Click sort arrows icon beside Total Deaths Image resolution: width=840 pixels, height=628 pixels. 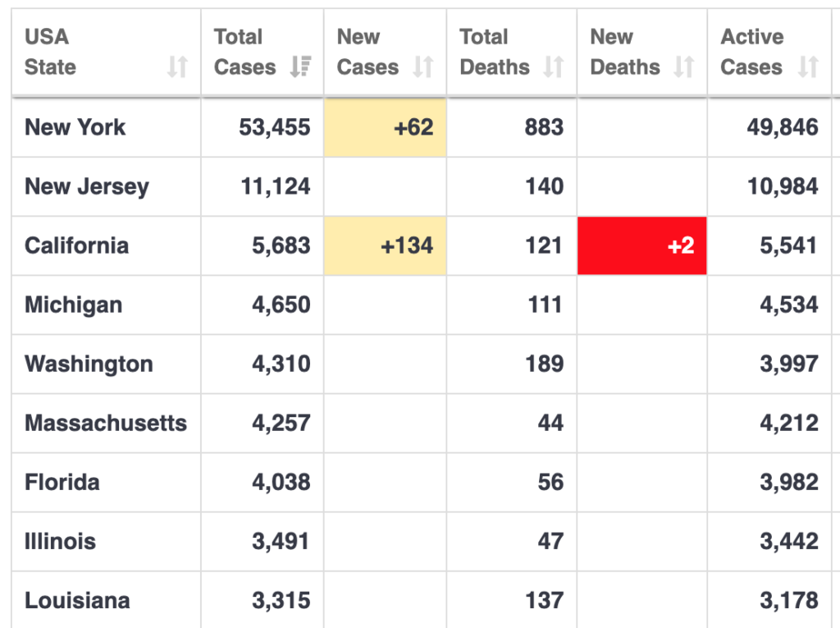(x=554, y=66)
